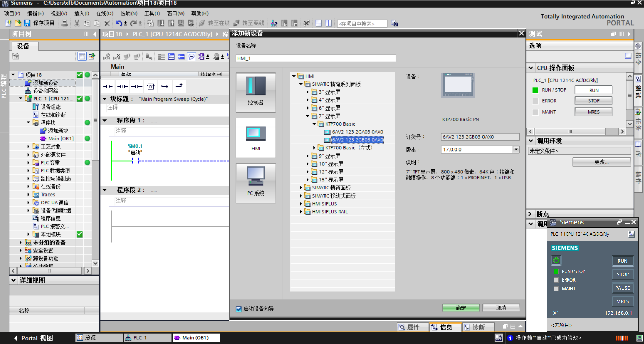Insert a normally open contact

tap(108, 87)
